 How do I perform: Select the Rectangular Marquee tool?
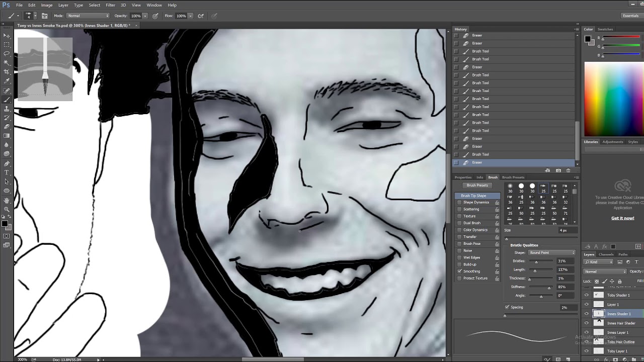tap(7, 45)
